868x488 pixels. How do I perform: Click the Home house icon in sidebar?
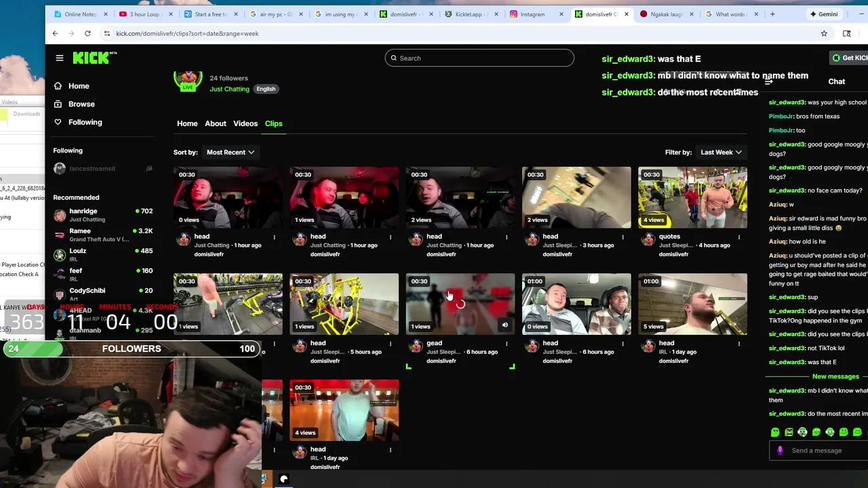click(x=58, y=86)
